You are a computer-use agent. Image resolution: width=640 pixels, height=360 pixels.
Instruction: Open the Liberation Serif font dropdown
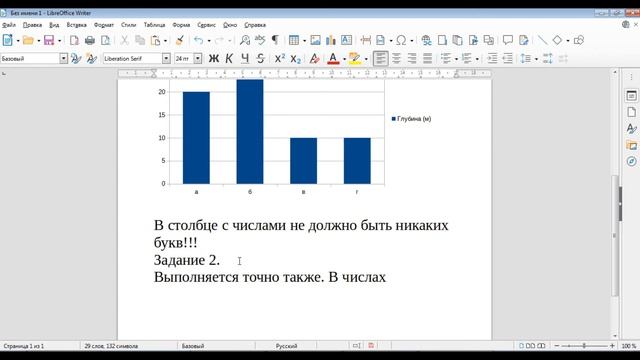click(x=166, y=58)
